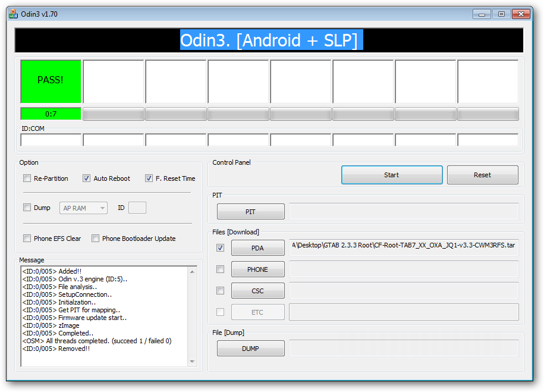544x392 pixels.
Task: Tick the CSC file checkbox
Action: tap(221, 291)
